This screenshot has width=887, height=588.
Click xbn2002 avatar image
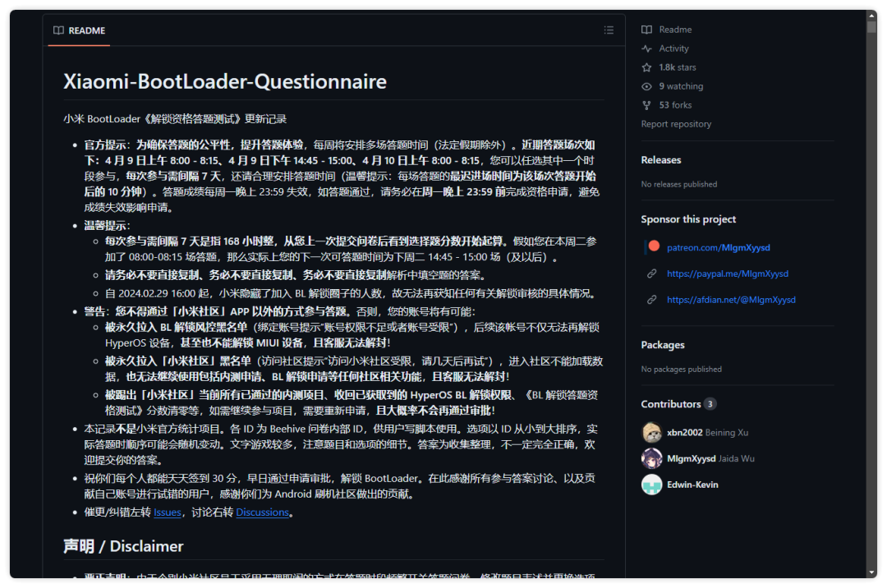(x=651, y=433)
